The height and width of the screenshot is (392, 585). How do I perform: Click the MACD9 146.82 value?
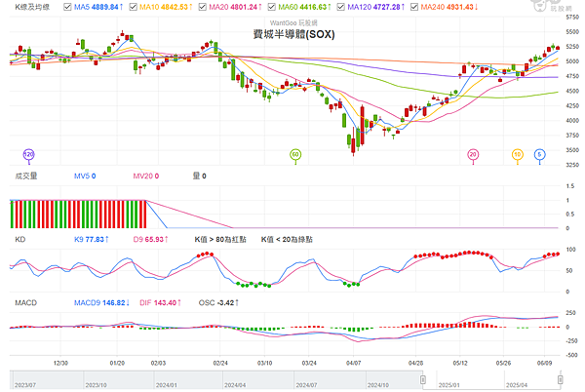(101, 302)
